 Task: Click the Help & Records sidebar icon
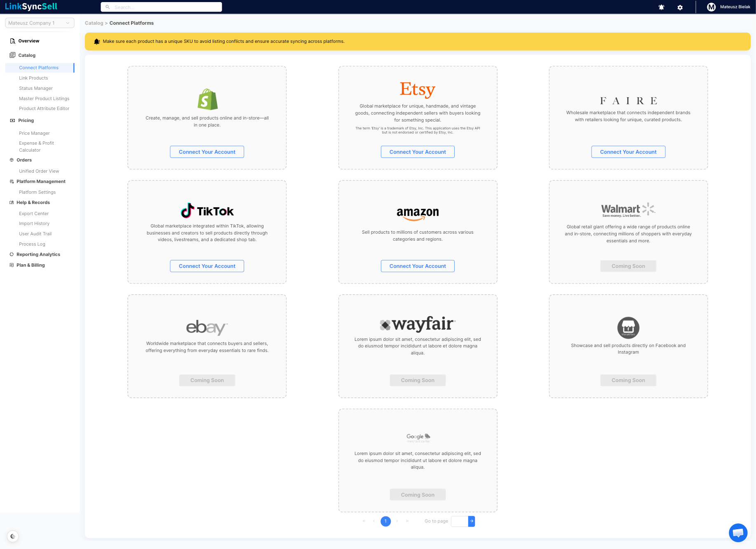pyautogui.click(x=12, y=202)
